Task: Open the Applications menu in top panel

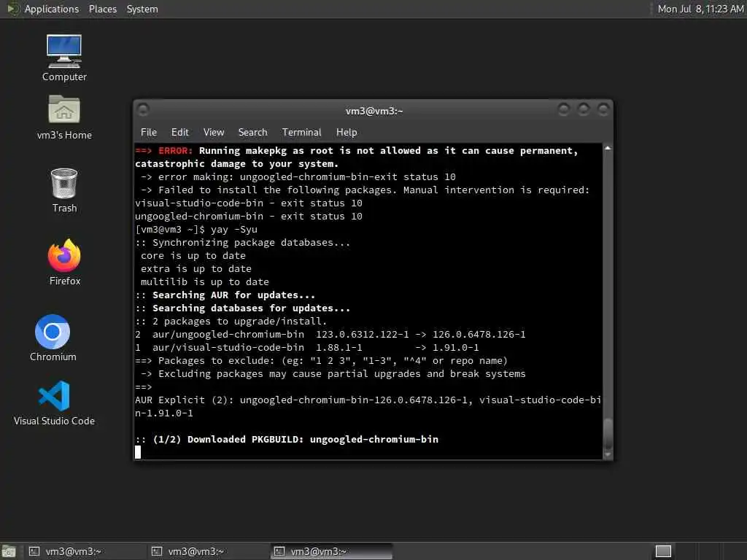Action: [x=52, y=9]
